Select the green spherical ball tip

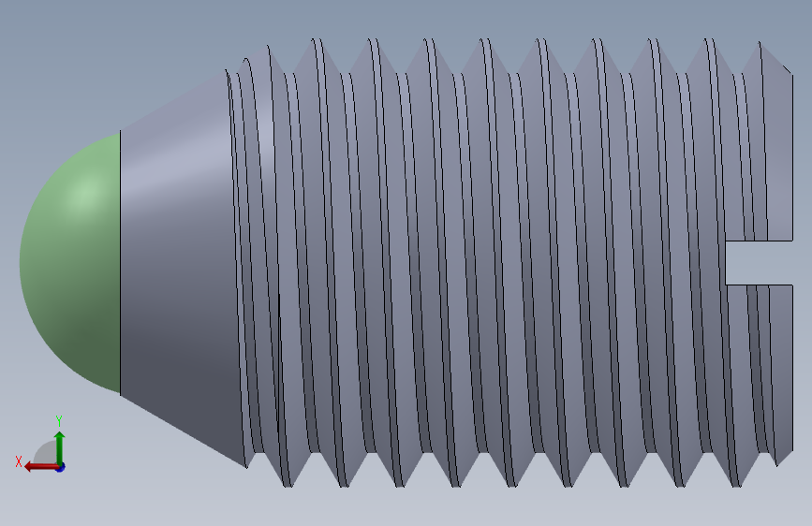pos(70,263)
